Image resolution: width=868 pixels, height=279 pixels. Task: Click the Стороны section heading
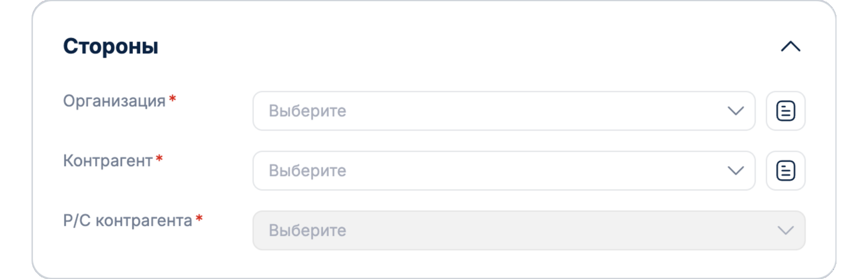coord(111,47)
